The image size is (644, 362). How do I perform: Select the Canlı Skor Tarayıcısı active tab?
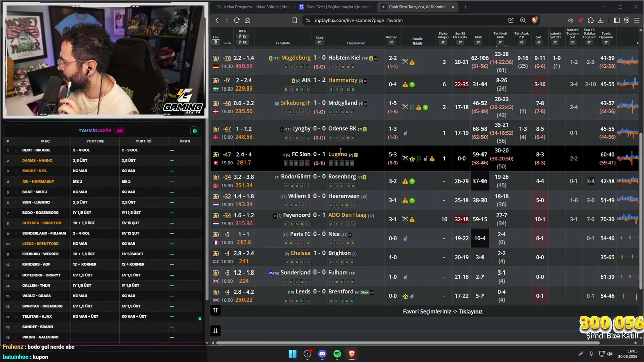pyautogui.click(x=418, y=7)
